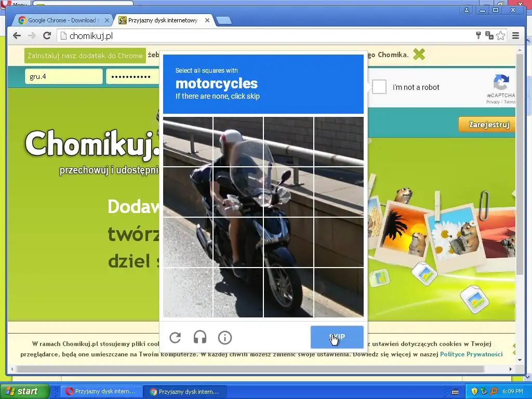
Task: Click the browser Back arrow
Action: 17,36
